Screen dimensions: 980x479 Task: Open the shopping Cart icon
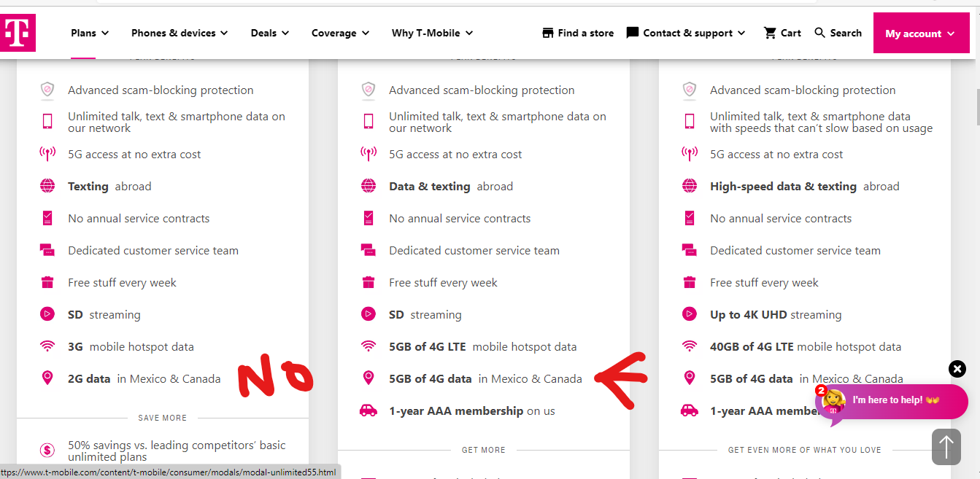pos(770,33)
